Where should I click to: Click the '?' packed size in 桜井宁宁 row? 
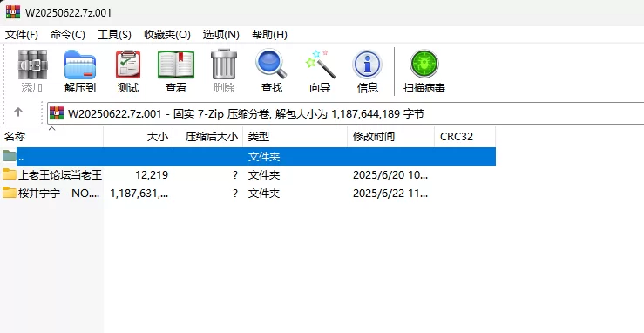(235, 193)
